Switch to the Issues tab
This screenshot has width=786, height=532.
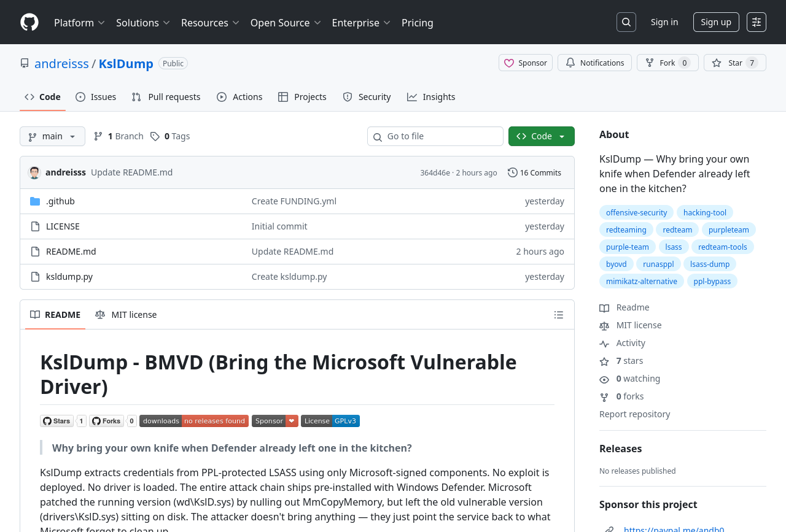[x=96, y=97]
